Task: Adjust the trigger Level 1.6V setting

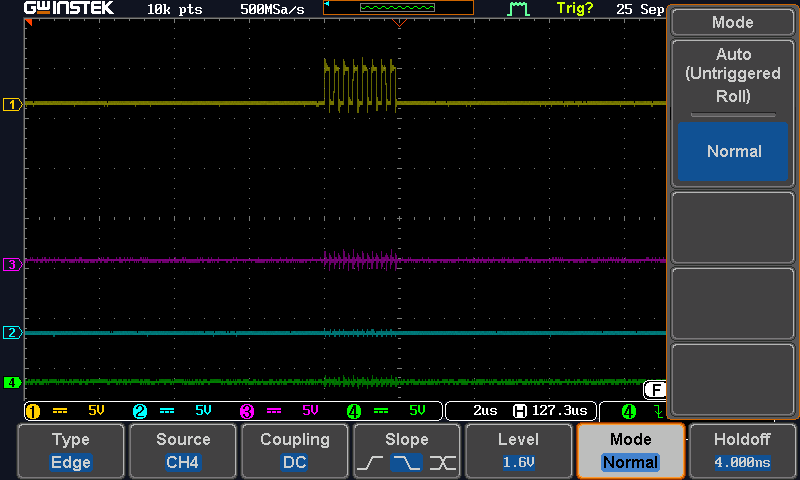Action: click(x=518, y=451)
